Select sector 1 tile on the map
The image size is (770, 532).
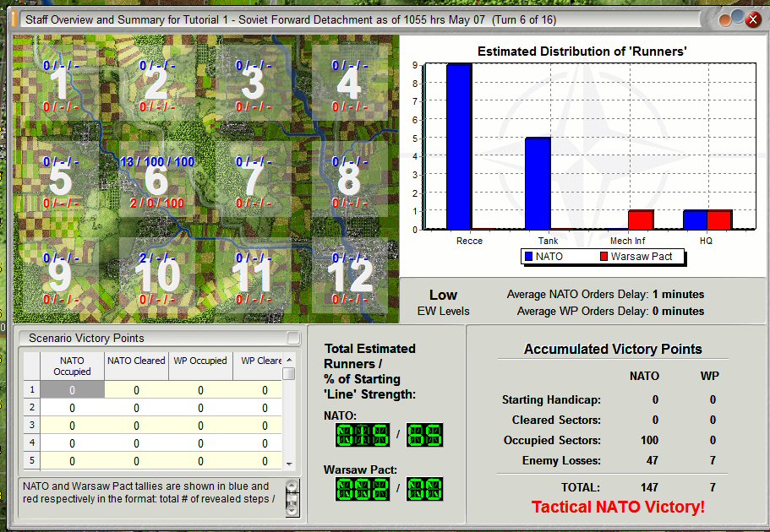point(61,84)
